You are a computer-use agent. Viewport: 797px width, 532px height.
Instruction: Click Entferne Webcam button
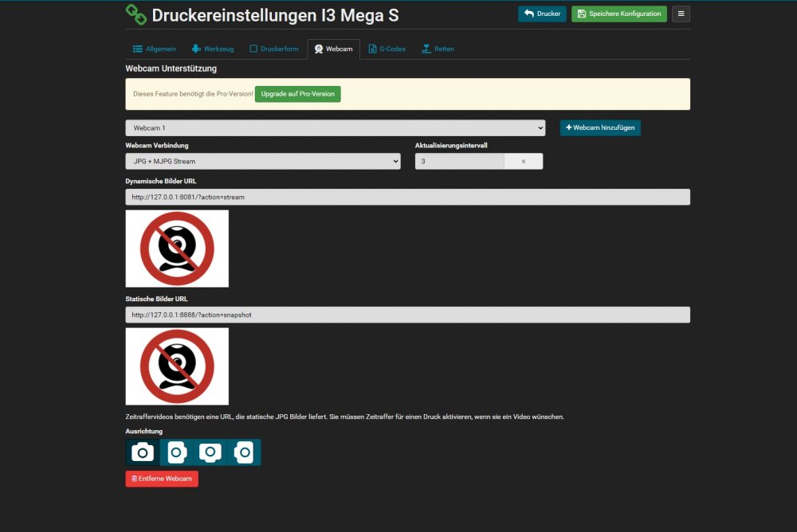(x=162, y=479)
